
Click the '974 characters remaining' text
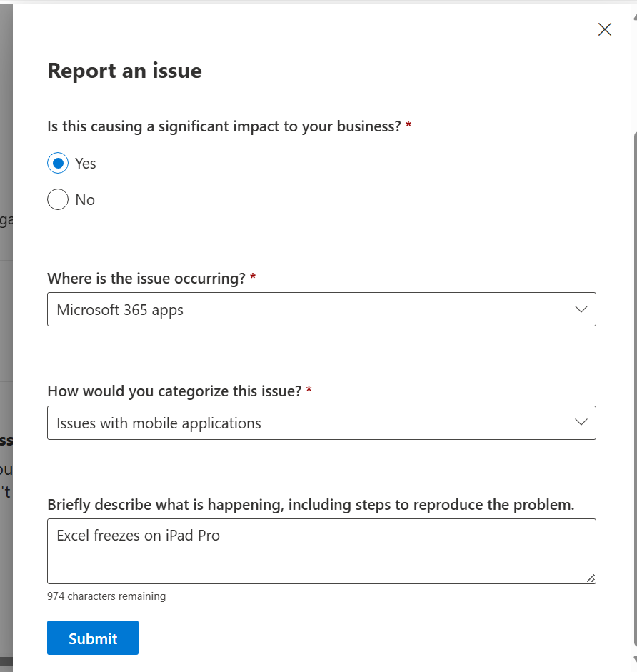(106, 596)
